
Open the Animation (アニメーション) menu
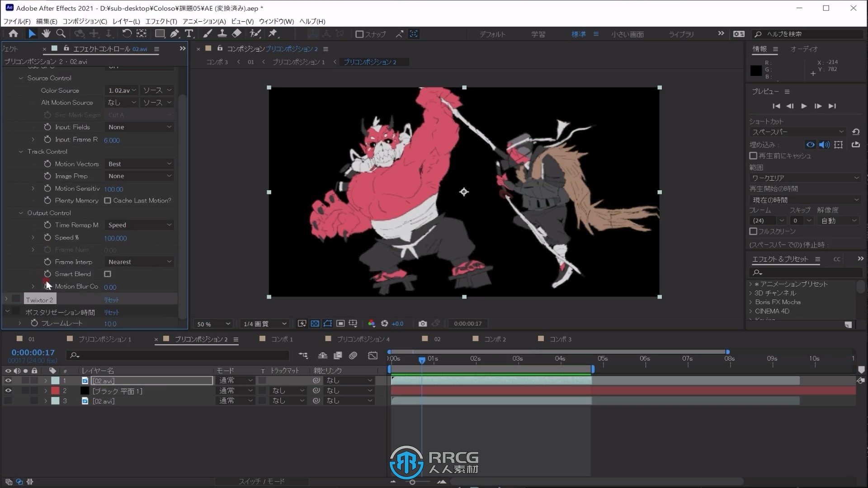pos(204,21)
